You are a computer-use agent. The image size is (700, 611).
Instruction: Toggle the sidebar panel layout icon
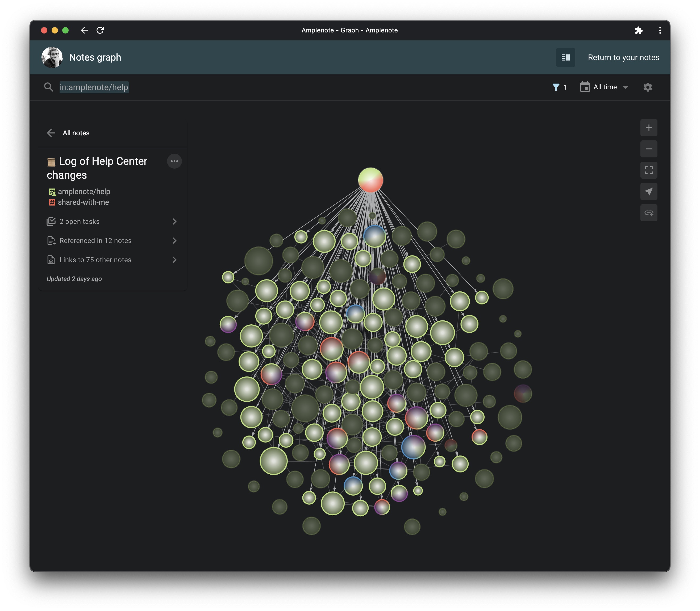(565, 57)
